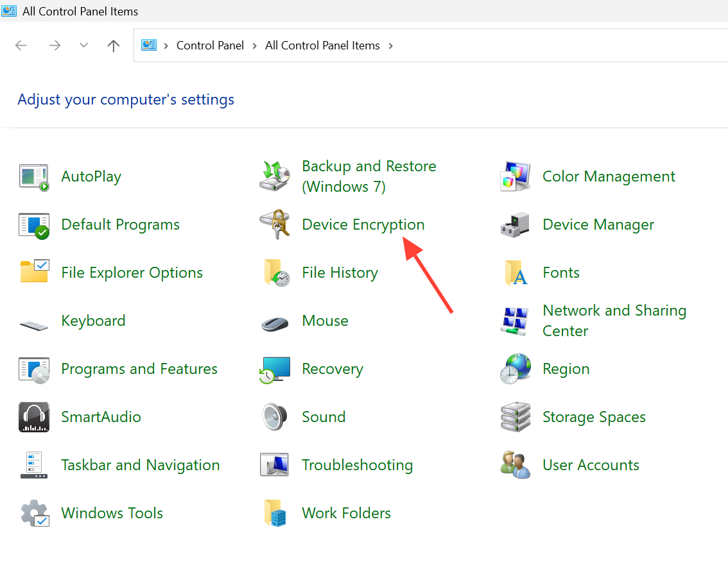Open the Windows Tools link
This screenshot has width=728, height=576.
112,513
